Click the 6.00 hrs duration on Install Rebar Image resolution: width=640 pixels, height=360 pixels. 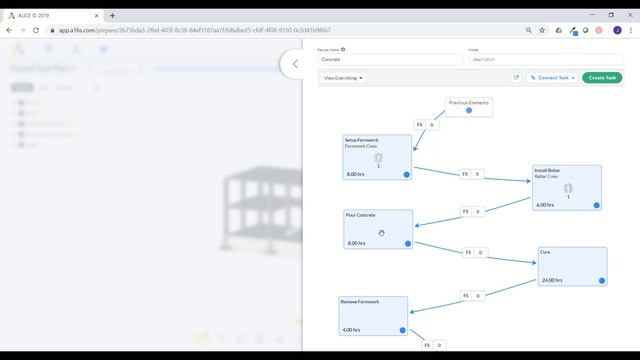point(545,205)
